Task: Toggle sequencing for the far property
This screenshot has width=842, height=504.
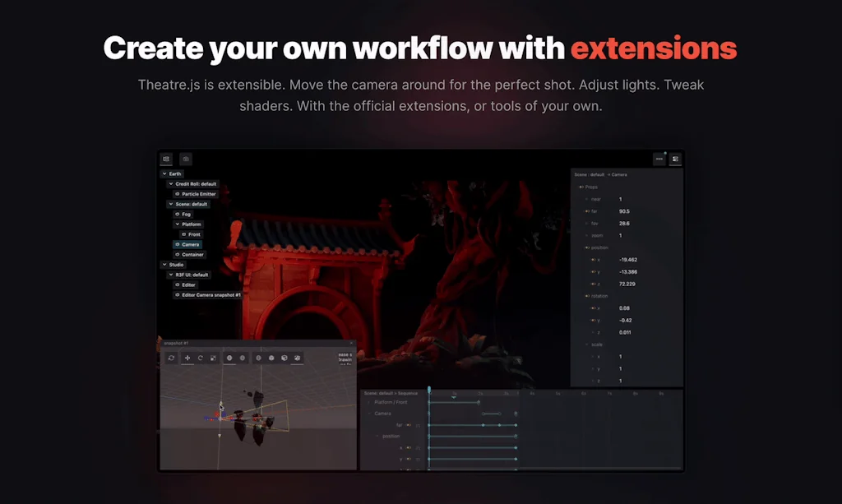Action: (588, 211)
